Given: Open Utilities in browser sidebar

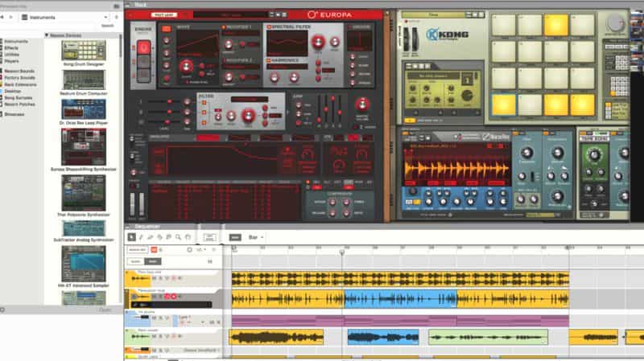Looking at the screenshot, I should (12, 54).
